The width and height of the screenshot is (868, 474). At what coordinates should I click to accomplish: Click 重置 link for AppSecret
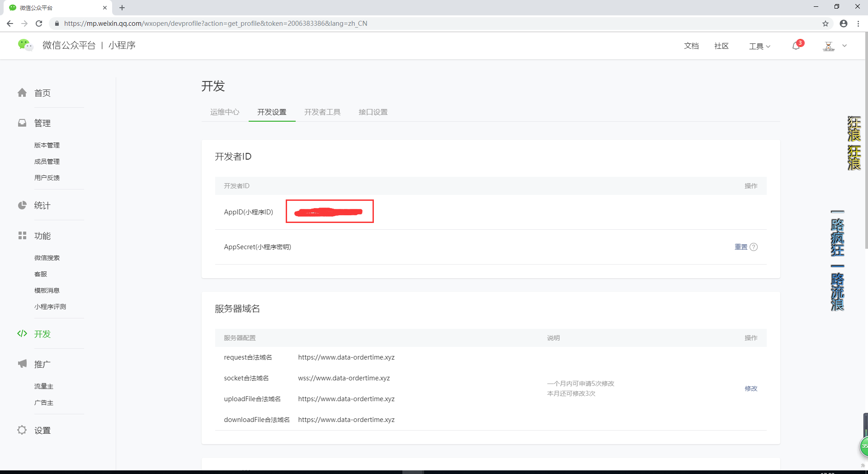(x=741, y=247)
